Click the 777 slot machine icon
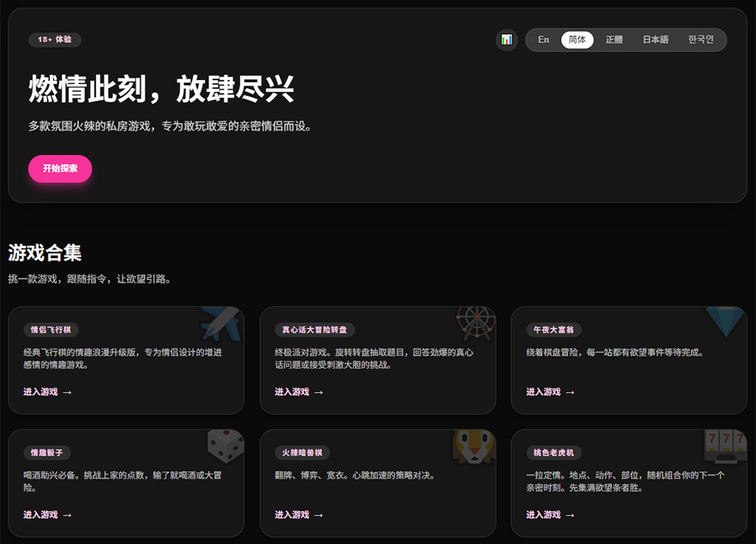Image resolution: width=756 pixels, height=544 pixels. pos(726,447)
